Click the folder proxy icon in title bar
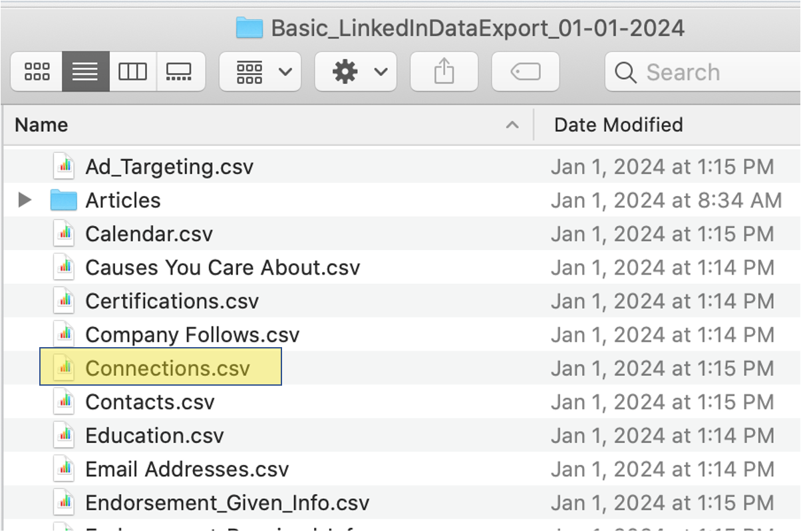Screen dimensions: 801x532 point(249,28)
